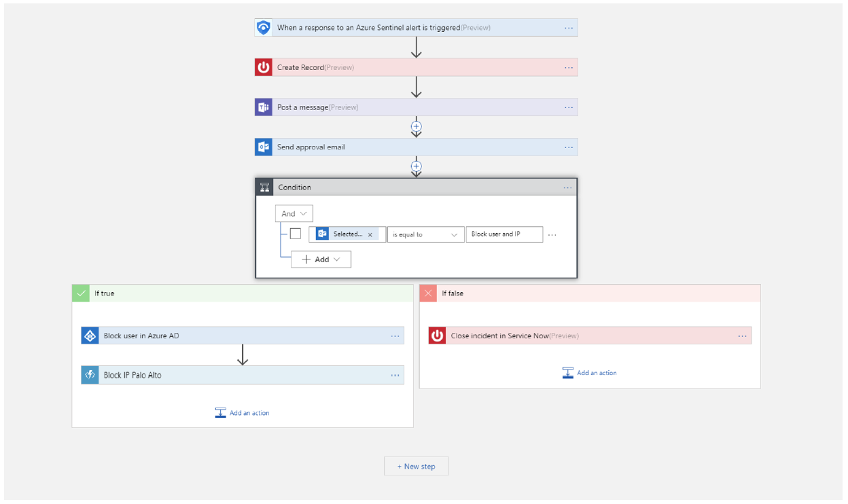
Task: Click the Teams icon on Post a message
Action: tap(264, 107)
